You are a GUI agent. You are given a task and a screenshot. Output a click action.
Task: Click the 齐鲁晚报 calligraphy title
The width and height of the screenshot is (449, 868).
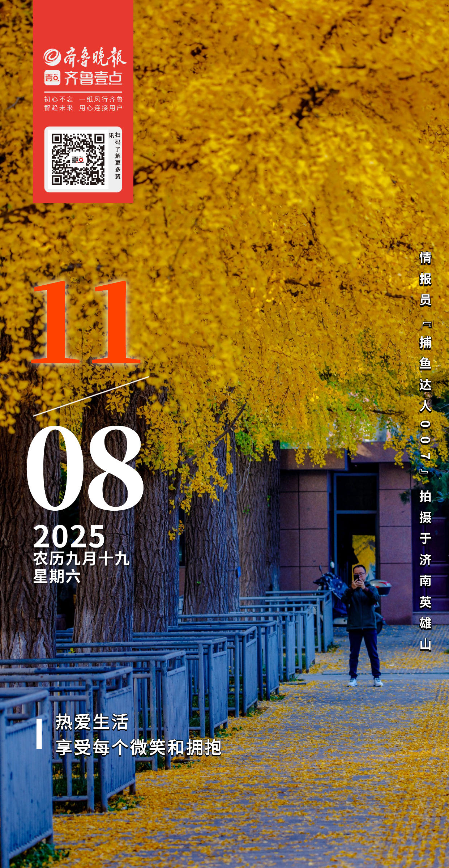coord(95,57)
